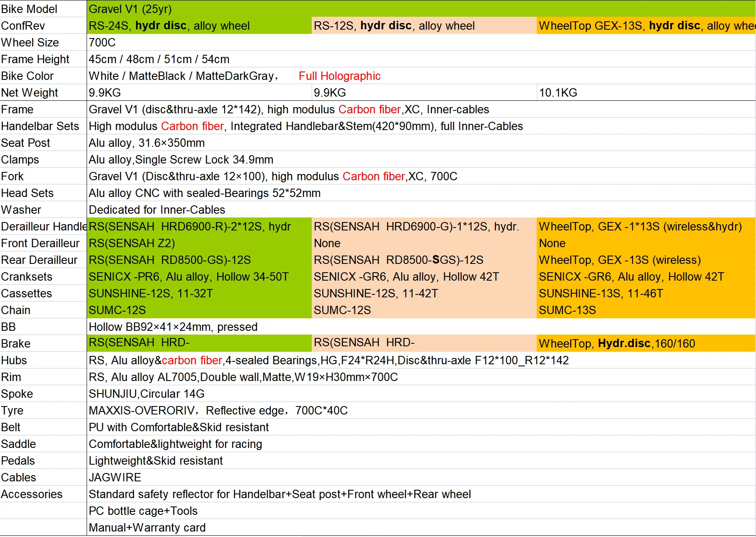756x537 pixels.
Task: Click the "WheelTop GEX-13S, hydr disc" configuration cell
Action: (x=646, y=26)
